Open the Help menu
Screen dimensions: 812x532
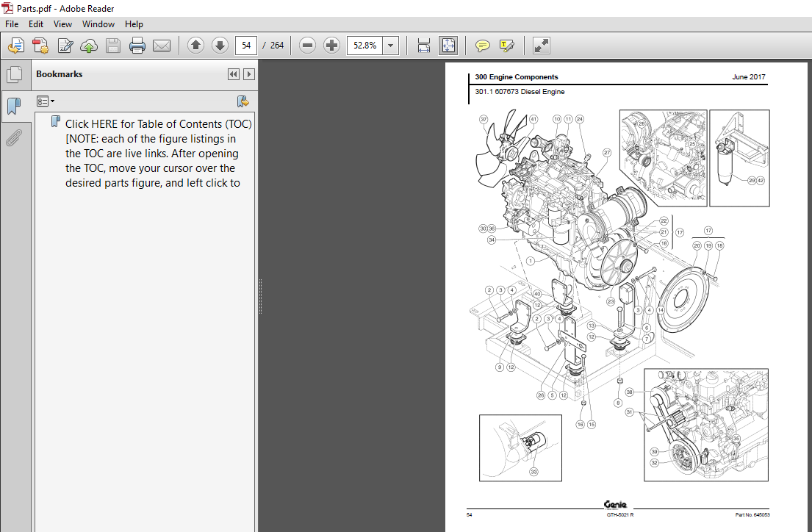pyautogui.click(x=134, y=24)
